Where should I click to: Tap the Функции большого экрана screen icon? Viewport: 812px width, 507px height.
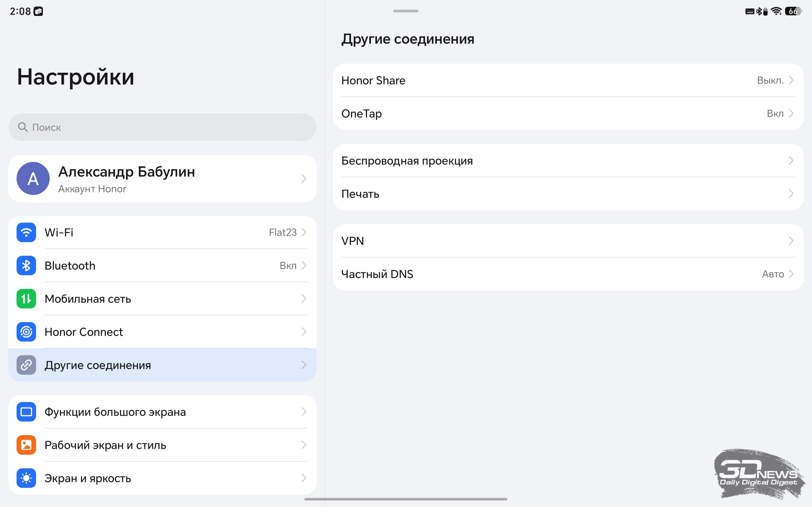[26, 412]
